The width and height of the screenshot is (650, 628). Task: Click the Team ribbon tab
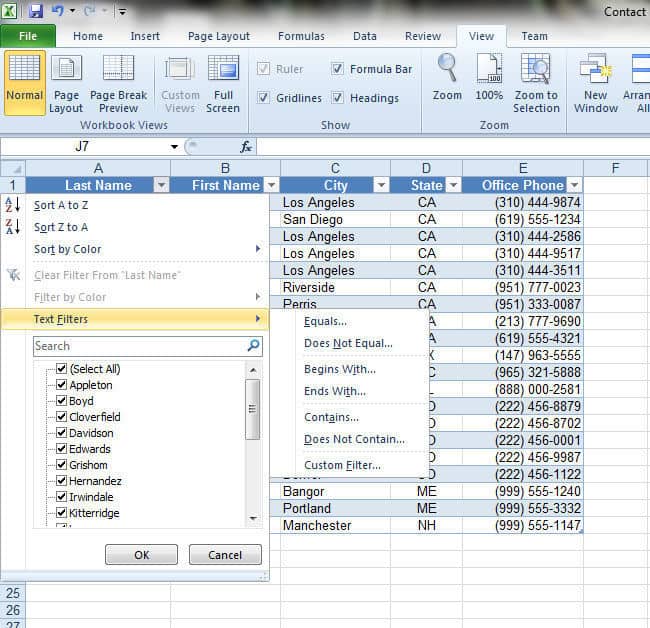(534, 36)
